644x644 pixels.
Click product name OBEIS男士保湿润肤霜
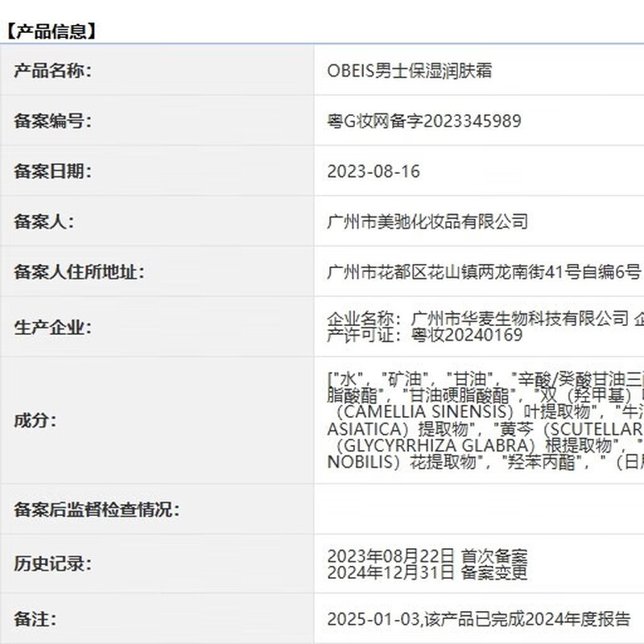coord(409,71)
